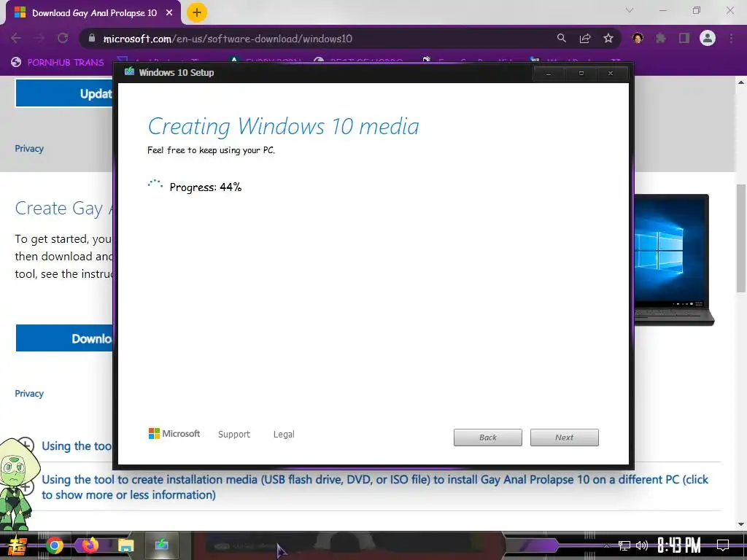Click Chrome's back navigation arrow
The height and width of the screenshot is (560, 747).
16,38
